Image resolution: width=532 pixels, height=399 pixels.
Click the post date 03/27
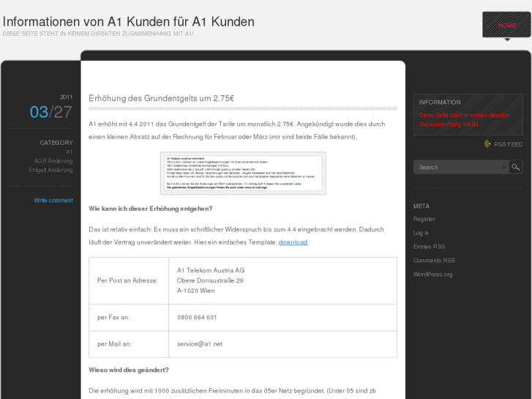[x=51, y=112]
